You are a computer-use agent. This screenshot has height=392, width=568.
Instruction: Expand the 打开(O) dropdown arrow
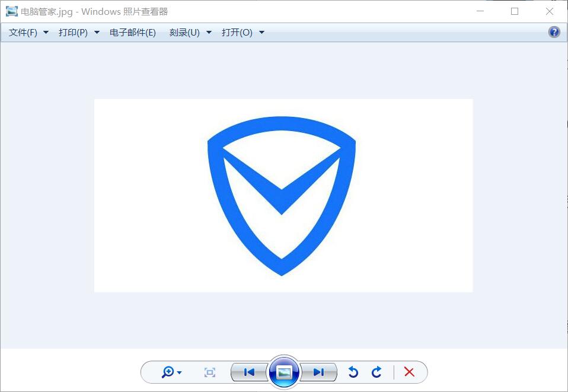coord(261,33)
